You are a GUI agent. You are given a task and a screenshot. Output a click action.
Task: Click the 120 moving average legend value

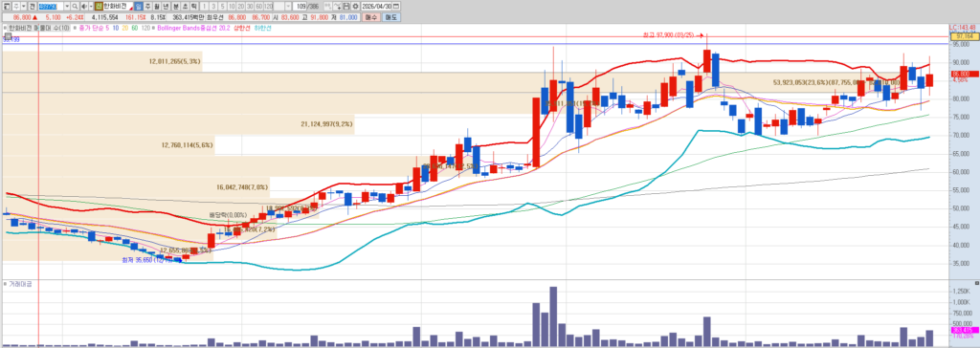[145, 28]
